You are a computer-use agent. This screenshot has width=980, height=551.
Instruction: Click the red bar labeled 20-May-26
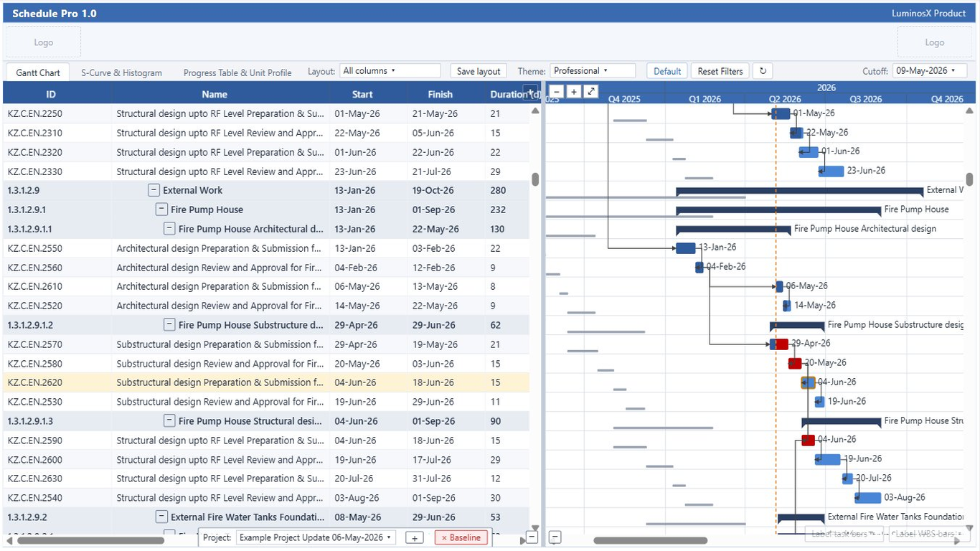click(x=795, y=363)
